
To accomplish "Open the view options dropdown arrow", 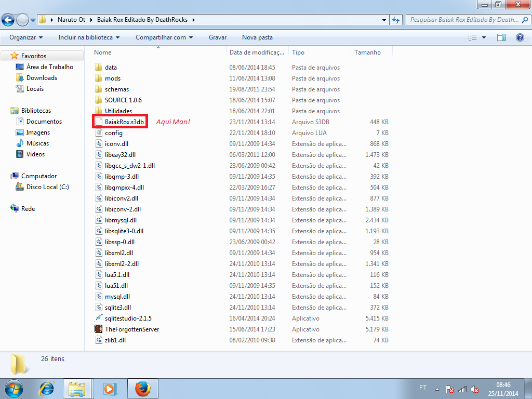I will [484, 37].
